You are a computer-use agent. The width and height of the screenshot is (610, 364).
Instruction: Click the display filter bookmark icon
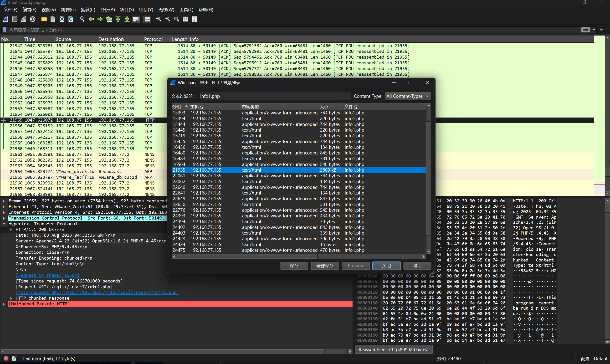coord(5,30)
